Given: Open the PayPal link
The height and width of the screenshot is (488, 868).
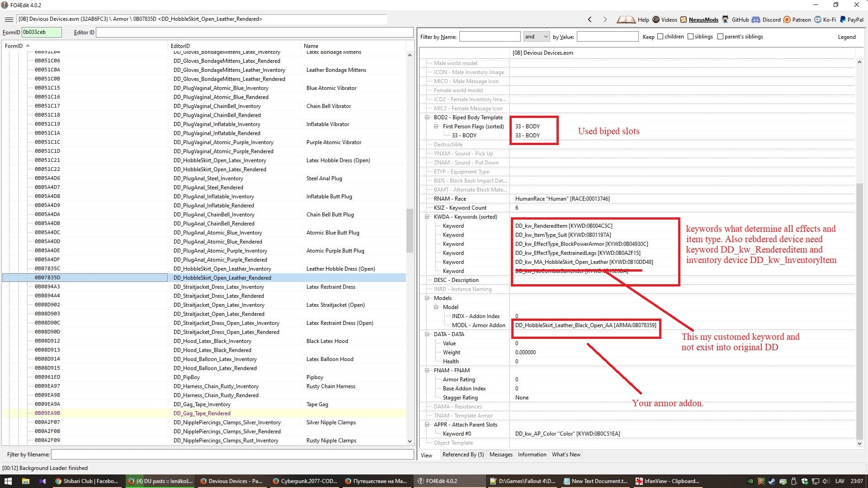Looking at the screenshot, I should (x=851, y=19).
